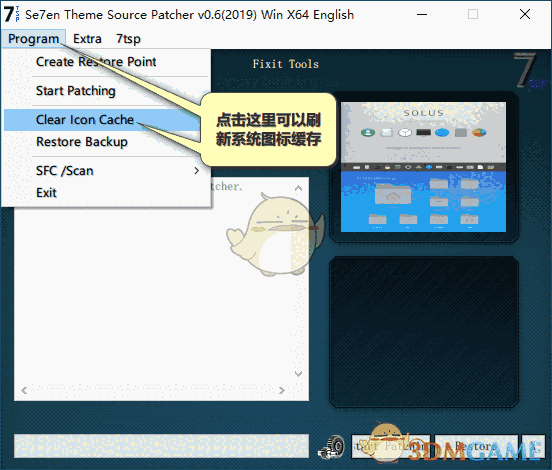
Task: Close the Se7en Theme Source Patcher window
Action: 525,14
